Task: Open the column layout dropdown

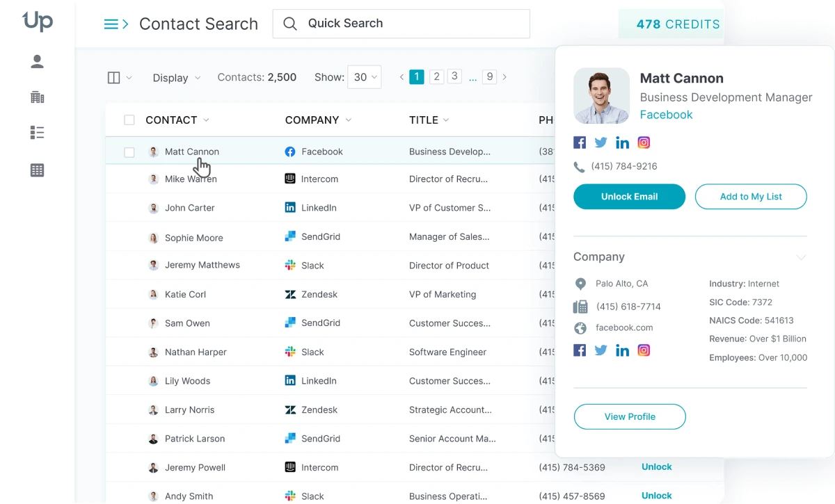Action: [x=120, y=78]
